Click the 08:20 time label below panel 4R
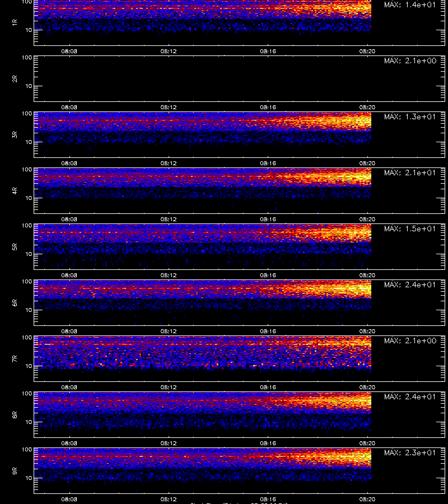Viewport: 448px width, 504px height. [x=367, y=219]
